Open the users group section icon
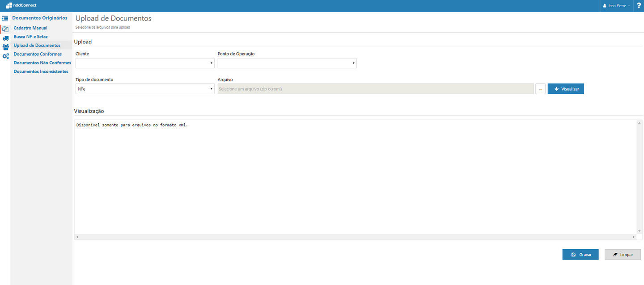The image size is (644, 285). click(x=5, y=47)
